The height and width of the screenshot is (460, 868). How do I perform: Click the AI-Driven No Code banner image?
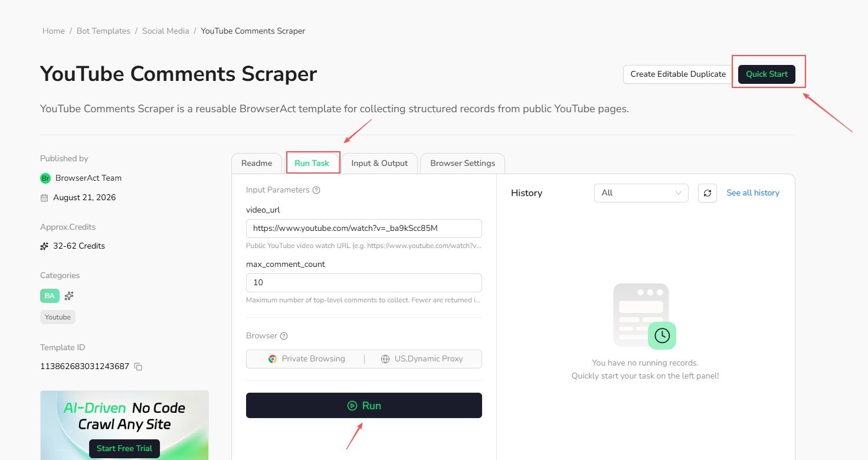coord(125,425)
